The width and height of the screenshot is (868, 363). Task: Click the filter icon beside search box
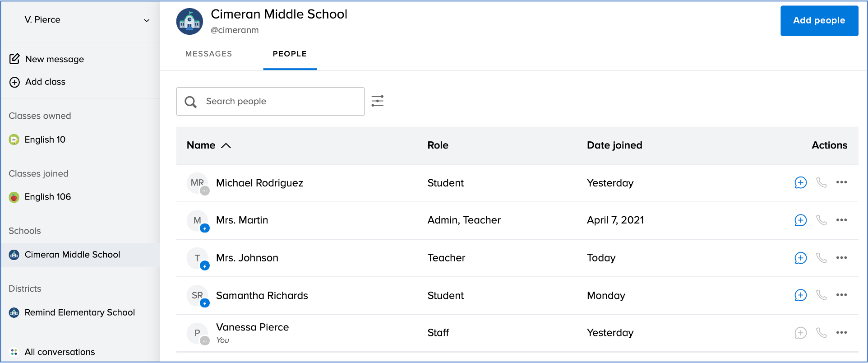(377, 101)
